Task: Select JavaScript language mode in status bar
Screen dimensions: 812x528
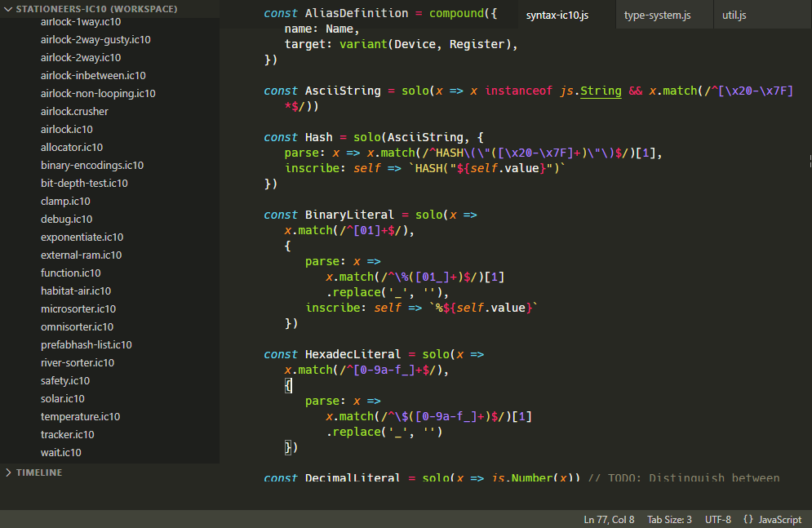Action: [780, 519]
